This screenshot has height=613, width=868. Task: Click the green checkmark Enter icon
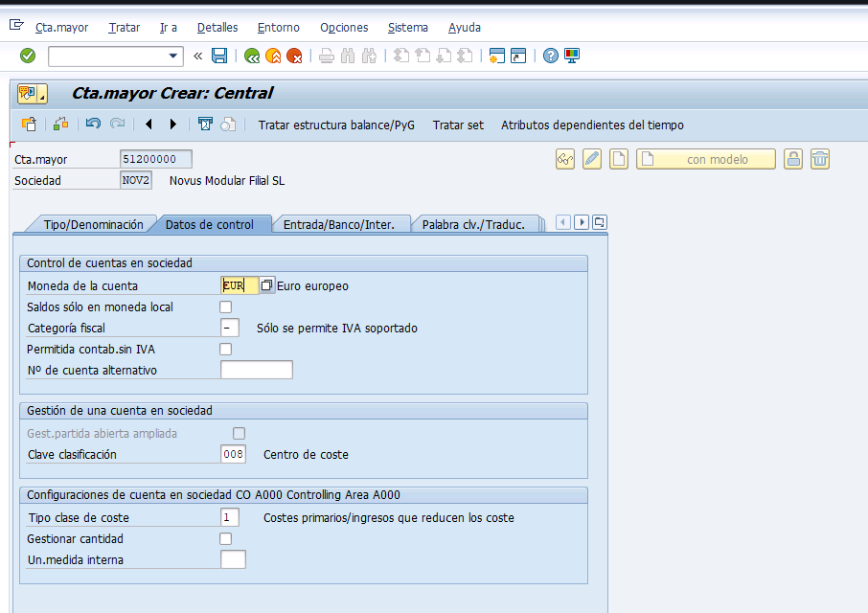click(x=28, y=56)
